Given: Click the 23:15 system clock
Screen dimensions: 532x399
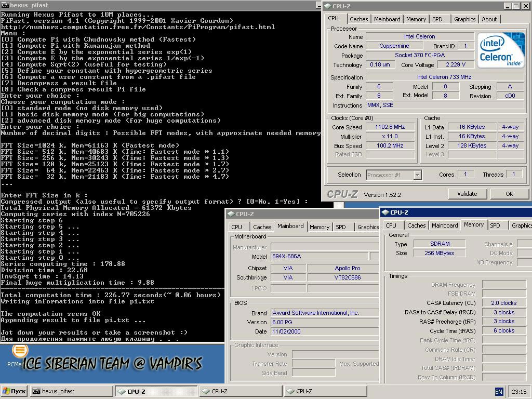Looking at the screenshot, I should click(519, 392).
